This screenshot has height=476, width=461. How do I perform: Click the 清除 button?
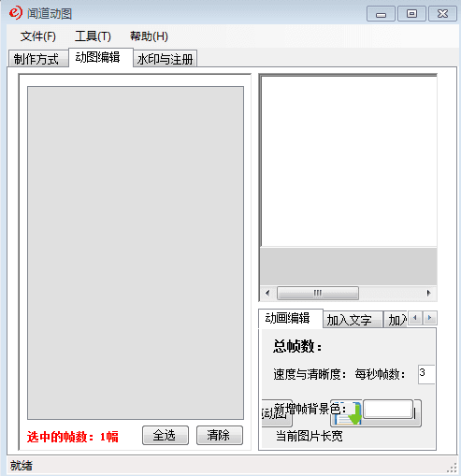220,435
